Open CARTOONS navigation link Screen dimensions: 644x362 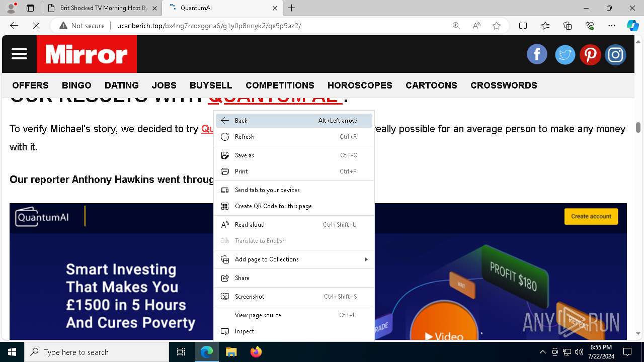click(431, 85)
